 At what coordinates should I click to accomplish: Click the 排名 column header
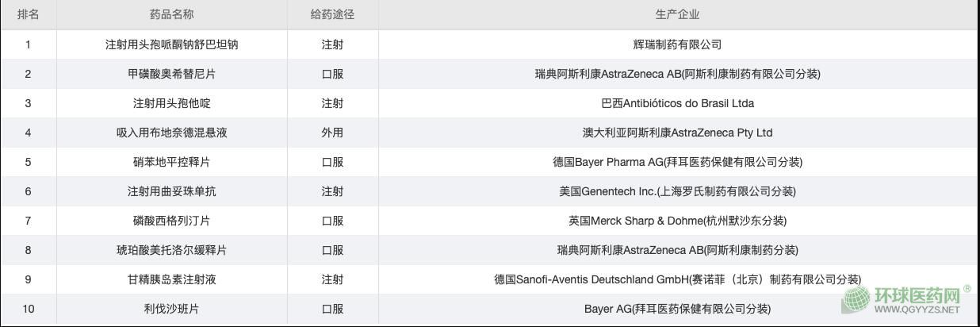click(x=29, y=14)
